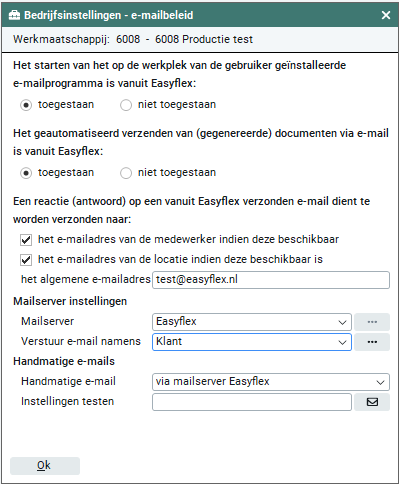Toggle e-mailadres van de locatie checkbox
Screen dimensions: 400x484
point(26,260)
